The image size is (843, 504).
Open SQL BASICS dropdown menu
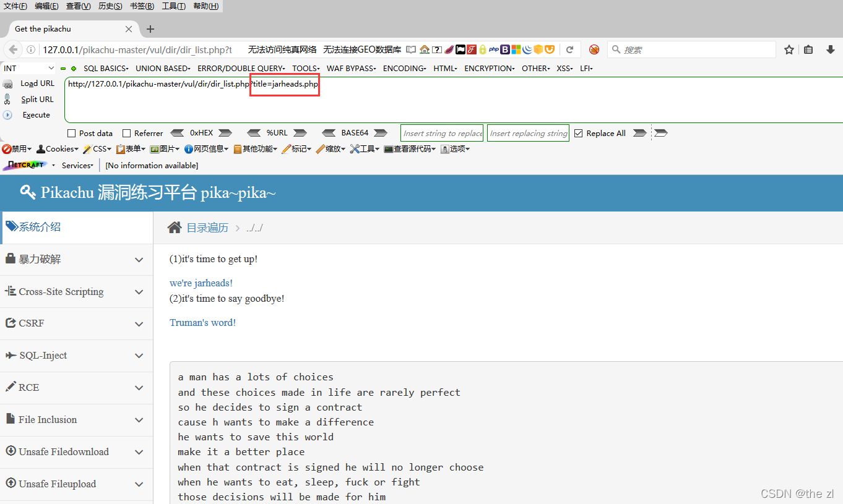pyautogui.click(x=106, y=69)
